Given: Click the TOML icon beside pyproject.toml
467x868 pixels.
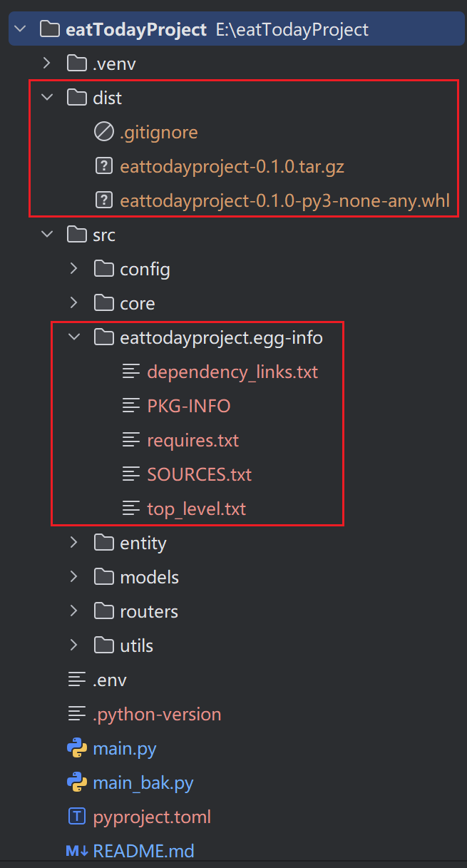Looking at the screenshot, I should [76, 817].
